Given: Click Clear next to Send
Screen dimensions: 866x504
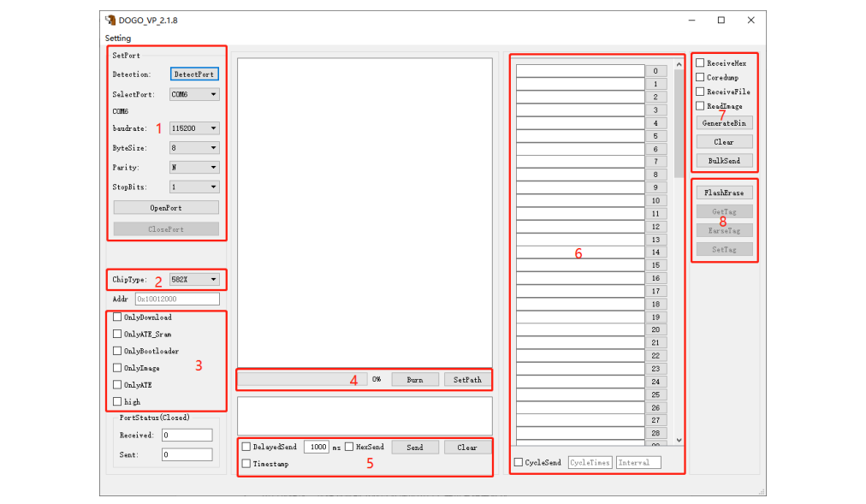Looking at the screenshot, I should click(x=467, y=448).
